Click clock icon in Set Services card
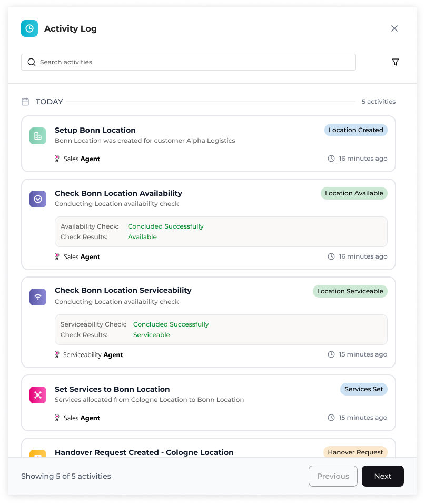This screenshot has height=504, width=425. (x=331, y=418)
